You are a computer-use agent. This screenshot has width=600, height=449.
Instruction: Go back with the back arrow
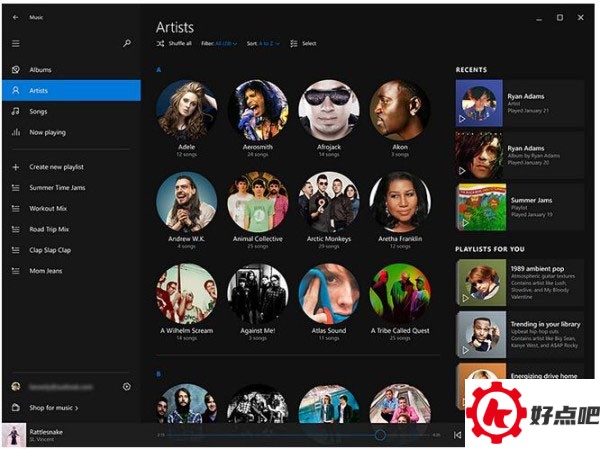coord(15,17)
